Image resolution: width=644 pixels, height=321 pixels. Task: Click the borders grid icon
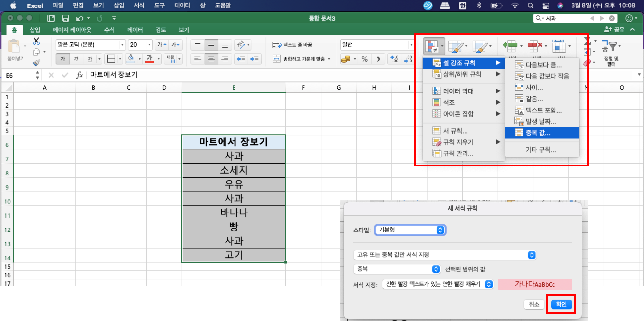pos(111,59)
